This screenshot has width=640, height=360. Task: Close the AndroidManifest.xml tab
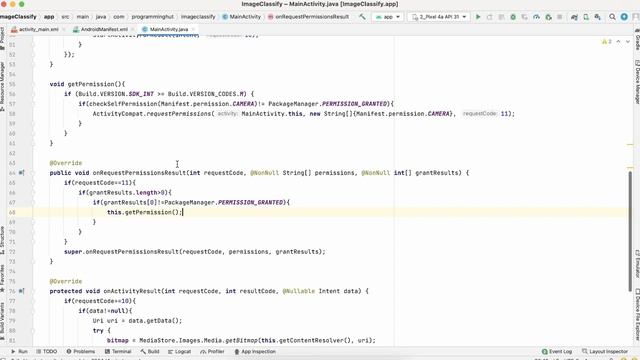click(x=133, y=29)
